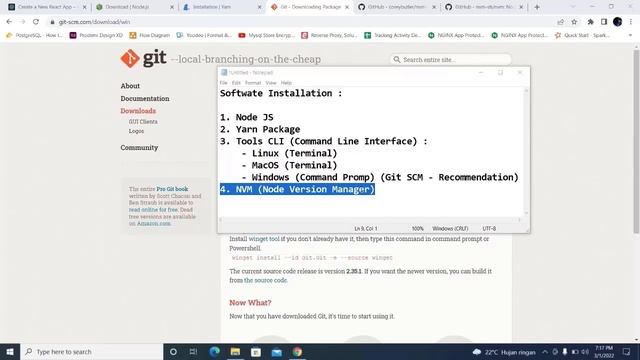Expand the bookmarks bar overflow arrow
Image resolution: width=640 pixels, height=360 pixels.
pos(630,36)
